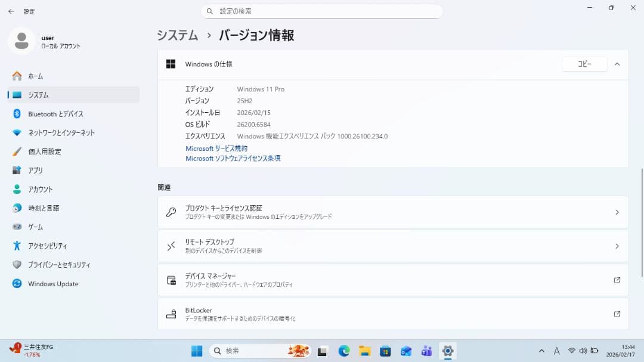Open Windows Update in the sidebar

pyautogui.click(x=54, y=284)
